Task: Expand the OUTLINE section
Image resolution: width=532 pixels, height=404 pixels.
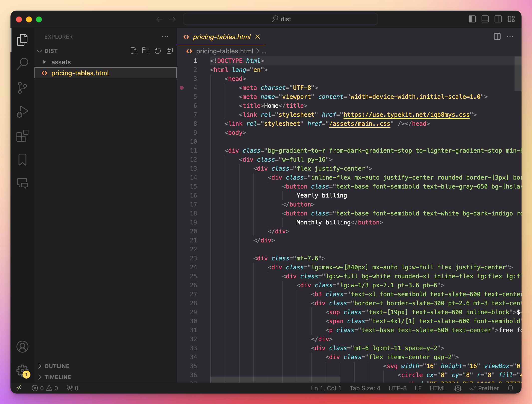Action: tap(57, 366)
